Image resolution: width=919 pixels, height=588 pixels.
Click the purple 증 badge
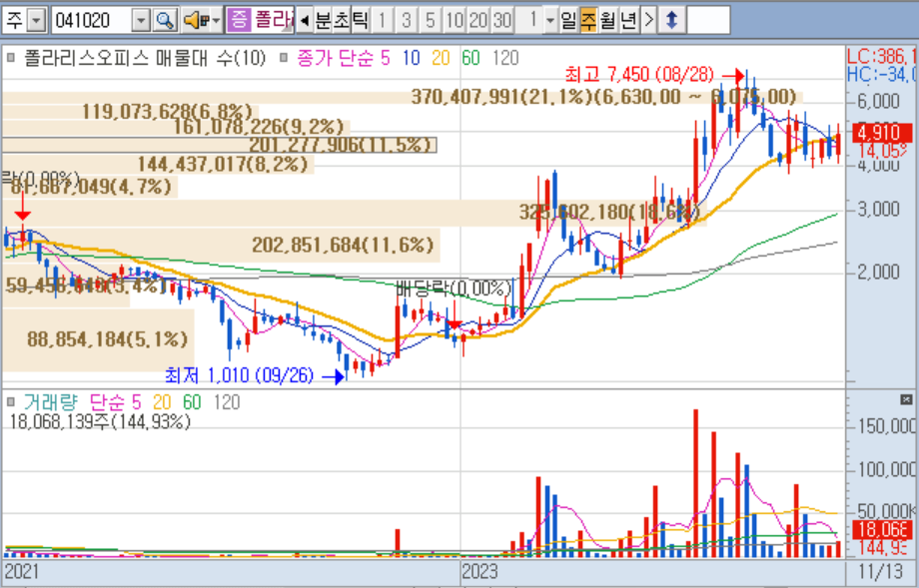coord(239,21)
